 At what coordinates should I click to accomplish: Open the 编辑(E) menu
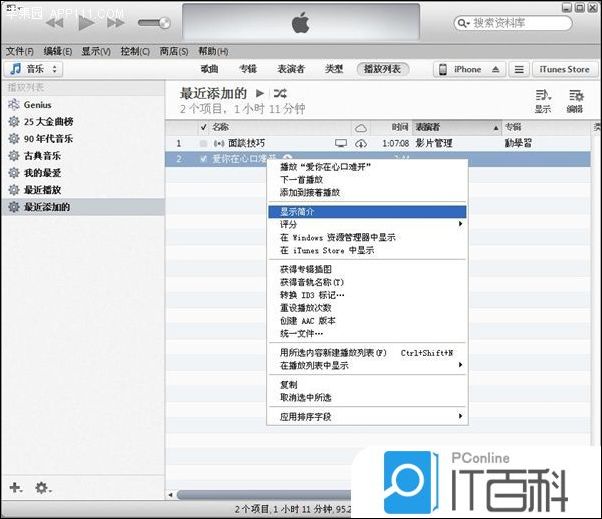58,51
